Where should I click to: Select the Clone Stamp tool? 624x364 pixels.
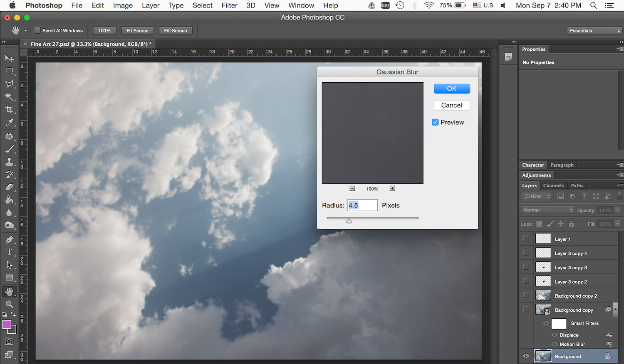pyautogui.click(x=9, y=162)
